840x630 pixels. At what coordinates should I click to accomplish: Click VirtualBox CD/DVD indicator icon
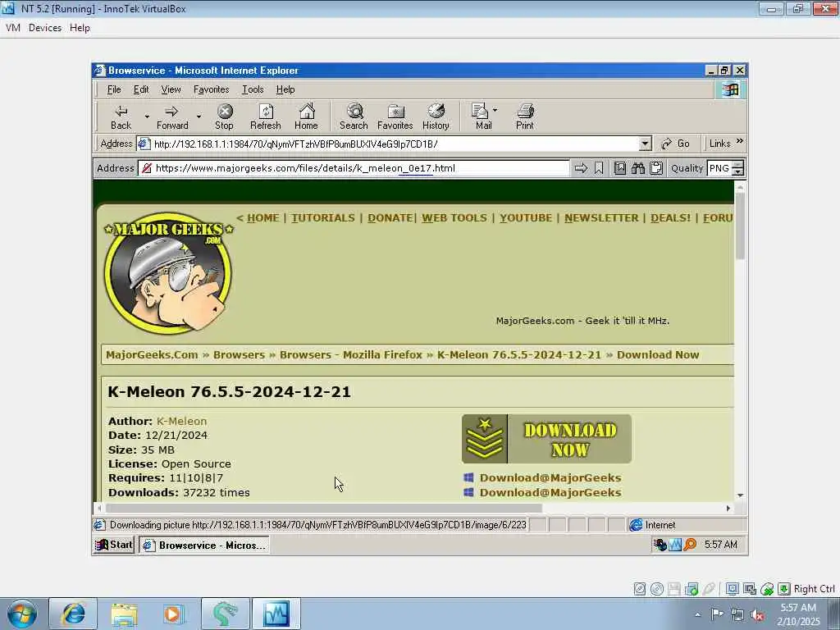(657, 589)
